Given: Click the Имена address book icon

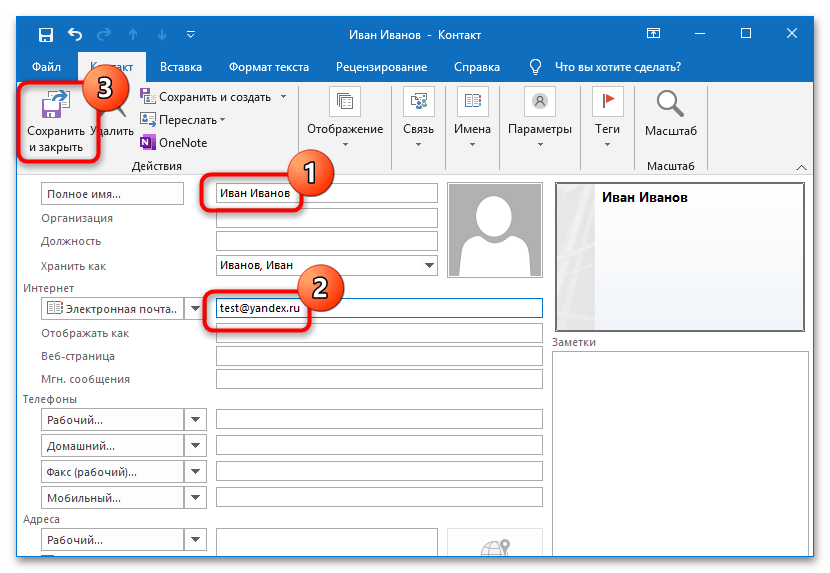Looking at the screenshot, I should coord(472,101).
